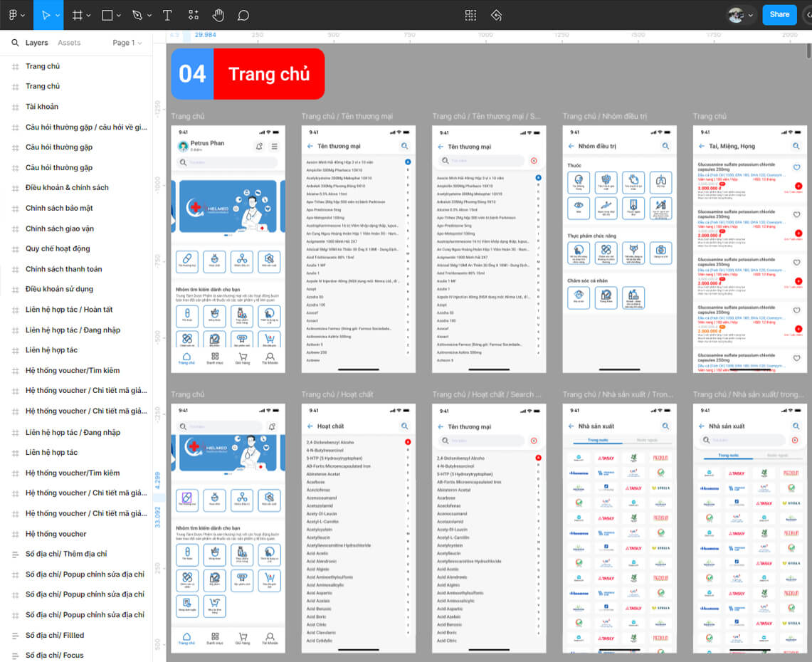Image resolution: width=812 pixels, height=662 pixels.
Task: Select the Text tool
Action: point(167,15)
